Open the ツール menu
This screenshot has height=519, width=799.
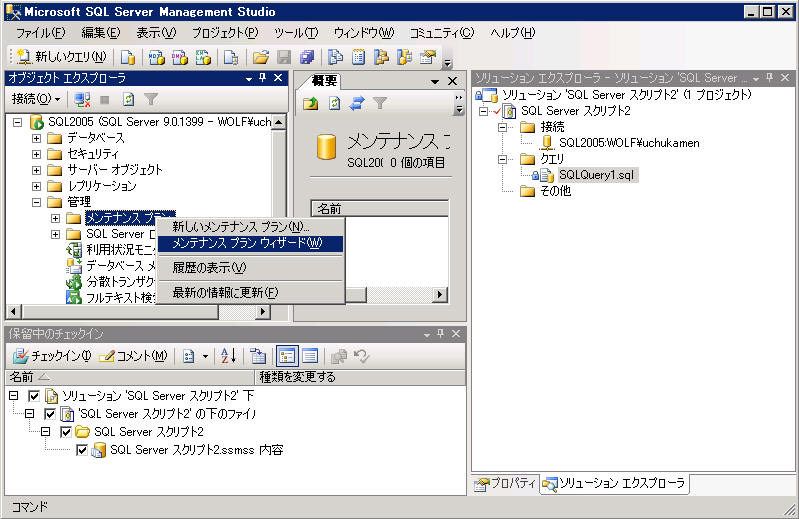296,33
